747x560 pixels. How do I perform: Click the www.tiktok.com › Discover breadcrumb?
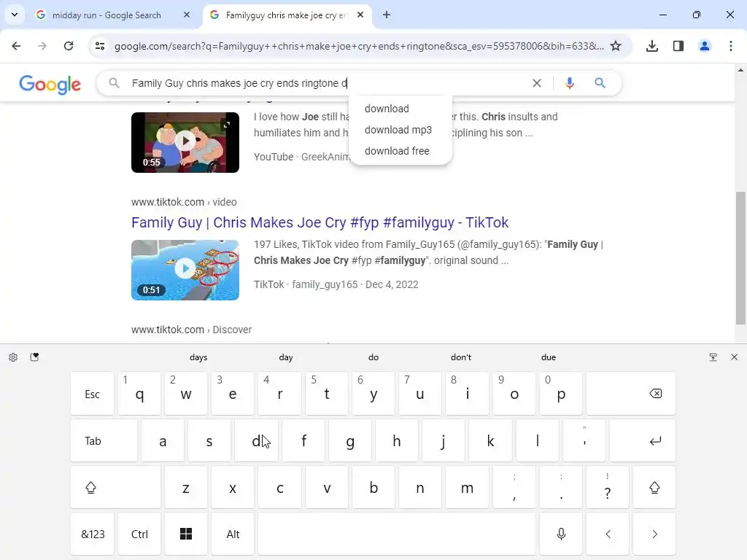[x=192, y=330]
